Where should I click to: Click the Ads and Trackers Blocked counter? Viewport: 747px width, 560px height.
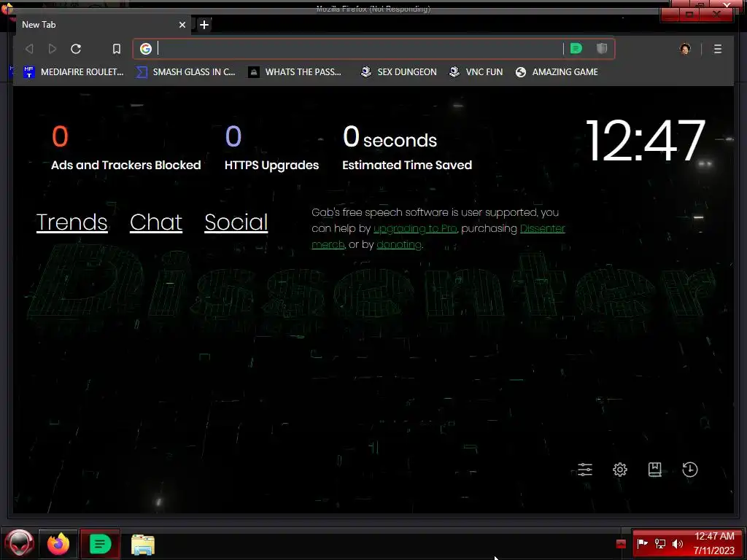click(125, 147)
